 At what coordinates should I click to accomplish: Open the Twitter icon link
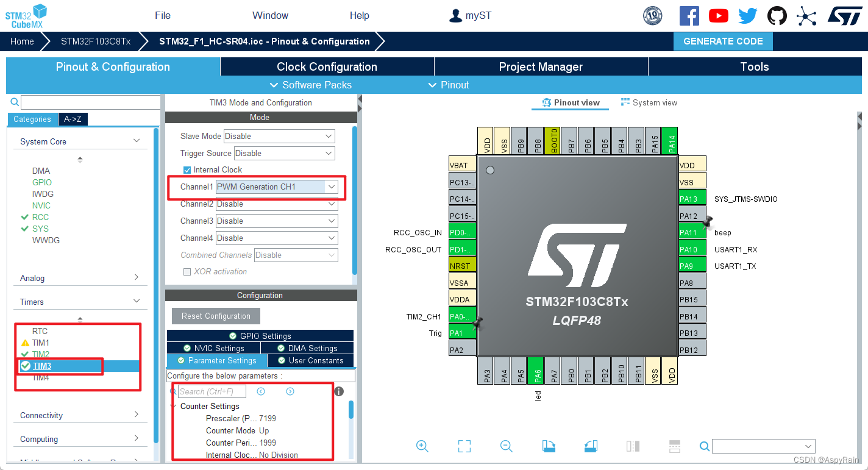pos(748,15)
